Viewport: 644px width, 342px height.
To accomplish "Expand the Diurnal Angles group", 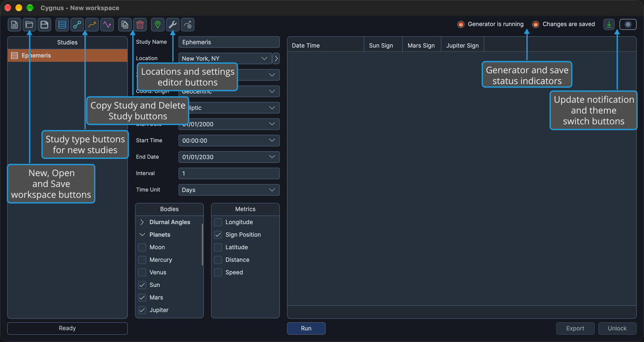I will 142,222.
